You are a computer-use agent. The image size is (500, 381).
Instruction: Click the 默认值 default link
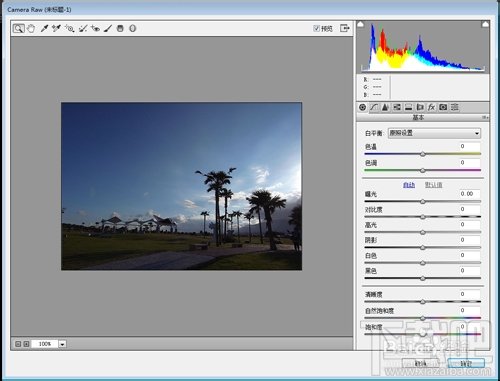click(433, 185)
